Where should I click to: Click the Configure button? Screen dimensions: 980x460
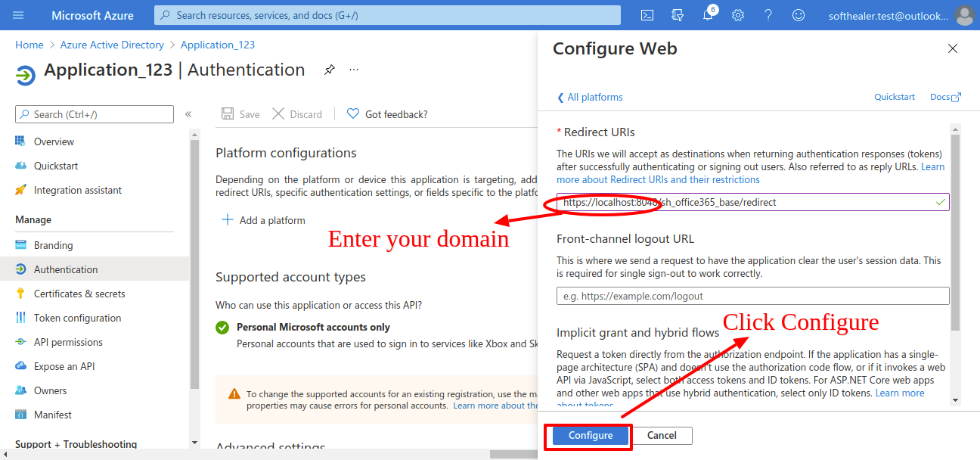[x=591, y=435]
